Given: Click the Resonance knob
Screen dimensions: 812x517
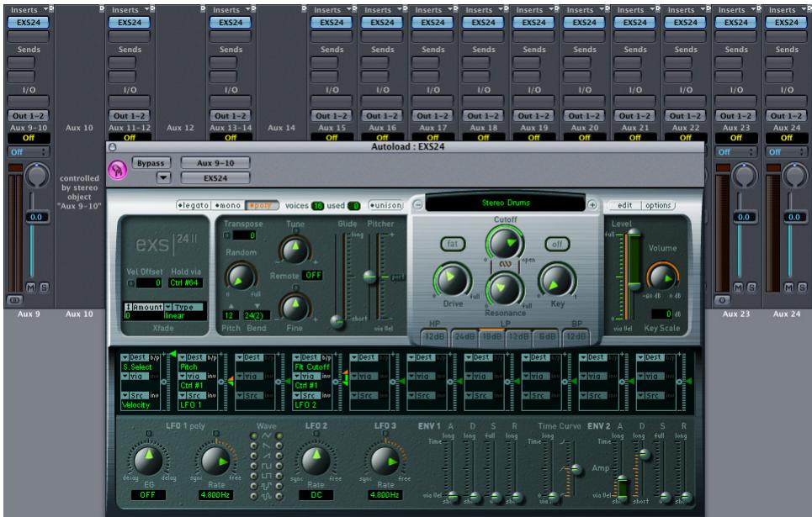Looking at the screenshot, I should pyautogui.click(x=504, y=289).
